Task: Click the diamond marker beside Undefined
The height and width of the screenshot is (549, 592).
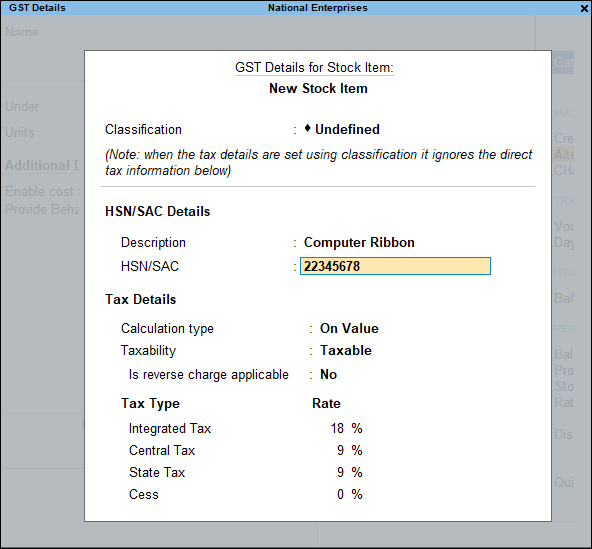Action: coord(307,128)
